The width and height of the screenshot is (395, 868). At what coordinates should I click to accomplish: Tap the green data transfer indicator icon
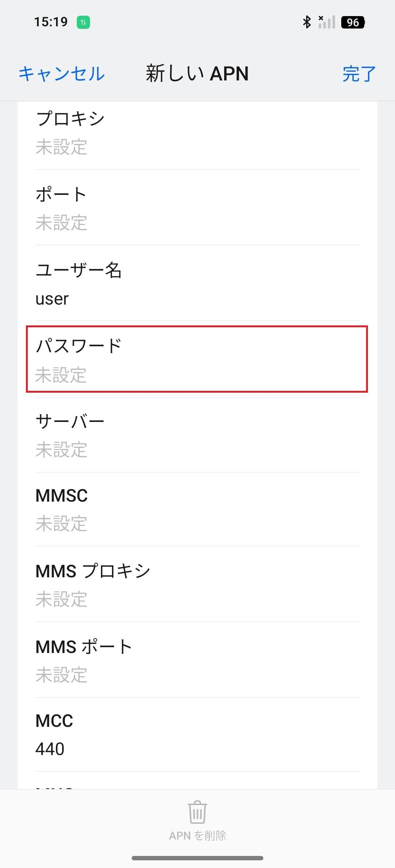(x=83, y=22)
